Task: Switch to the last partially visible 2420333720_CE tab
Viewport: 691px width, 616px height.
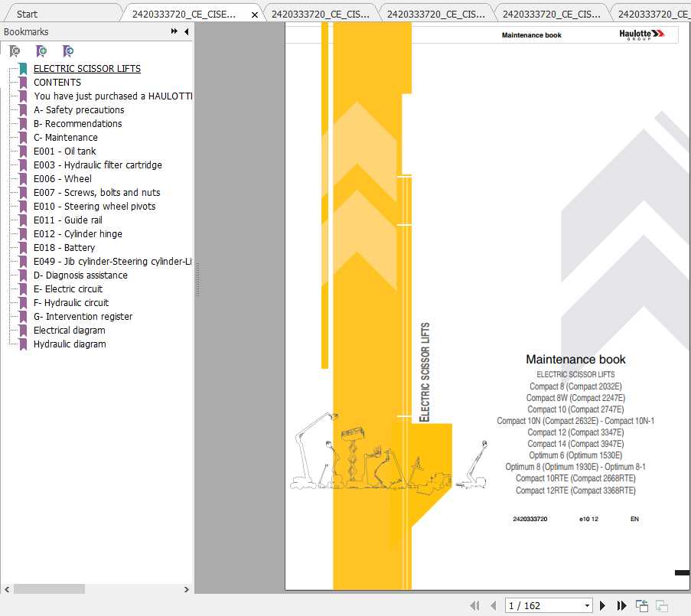Action: pyautogui.click(x=654, y=14)
